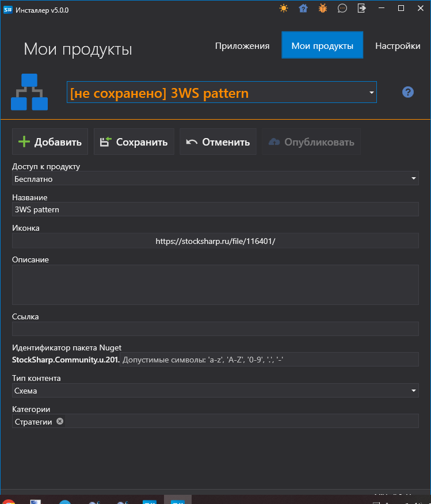Image resolution: width=431 pixels, height=504 pixels.
Task: Open the chat bubble icon
Action: (342, 9)
